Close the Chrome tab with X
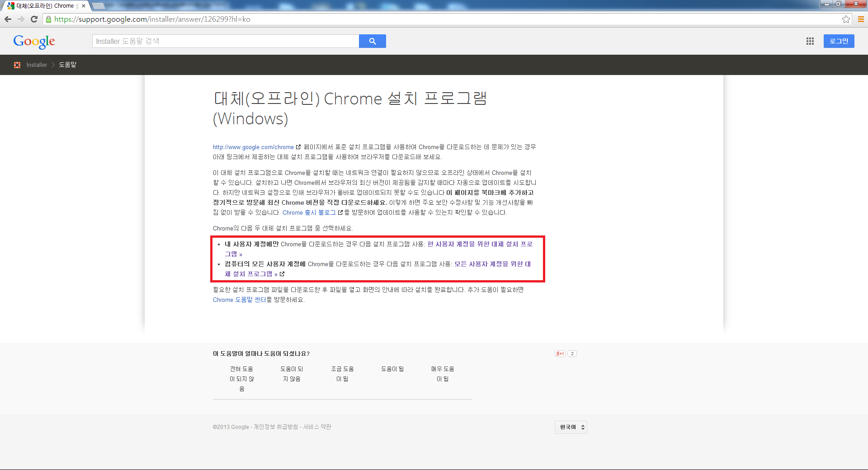 [84, 6]
